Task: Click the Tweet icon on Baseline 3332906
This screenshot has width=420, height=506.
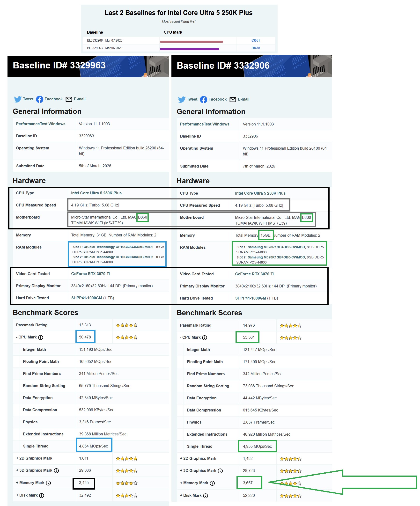Action: (182, 99)
